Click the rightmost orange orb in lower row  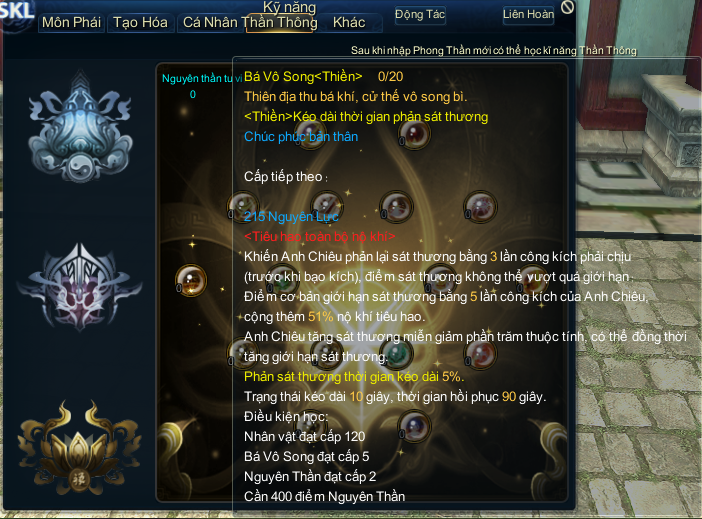click(480, 353)
